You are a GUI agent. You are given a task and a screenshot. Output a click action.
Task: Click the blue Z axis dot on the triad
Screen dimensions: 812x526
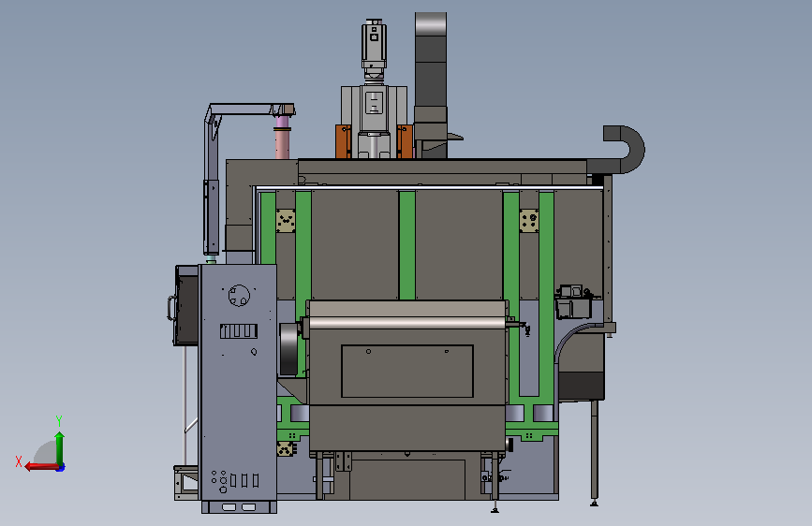(61, 468)
